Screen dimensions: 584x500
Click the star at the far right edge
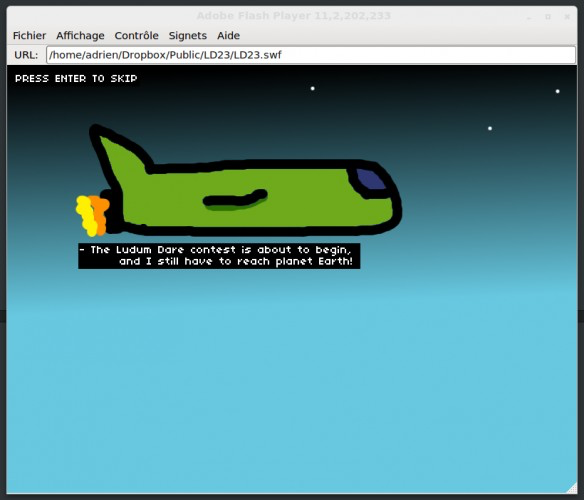point(558,91)
